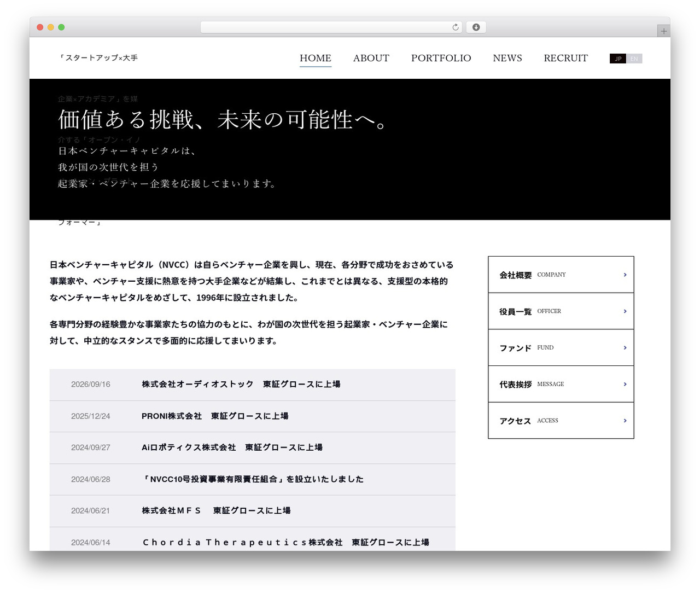Open the browser downloads button

(x=476, y=27)
